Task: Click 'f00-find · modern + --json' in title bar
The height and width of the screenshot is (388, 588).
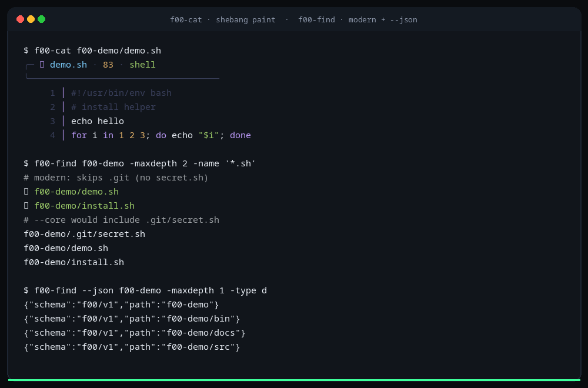Action: [358, 19]
